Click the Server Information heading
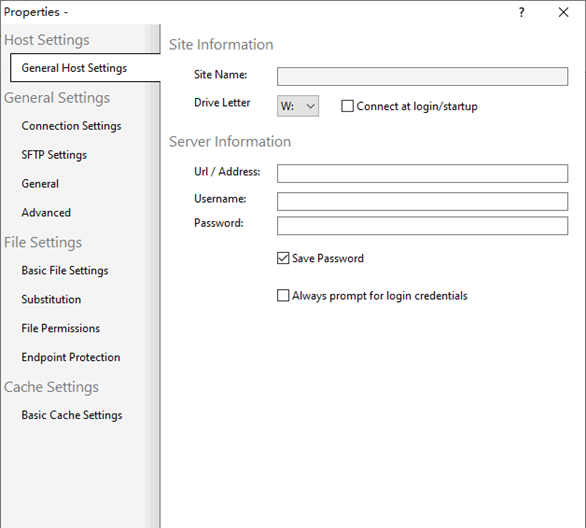This screenshot has width=586, height=528. (x=230, y=142)
